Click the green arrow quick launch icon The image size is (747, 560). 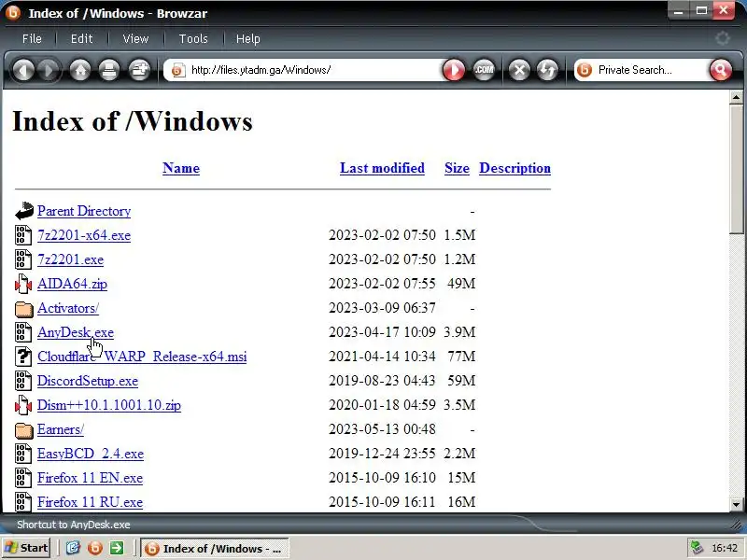point(116,548)
